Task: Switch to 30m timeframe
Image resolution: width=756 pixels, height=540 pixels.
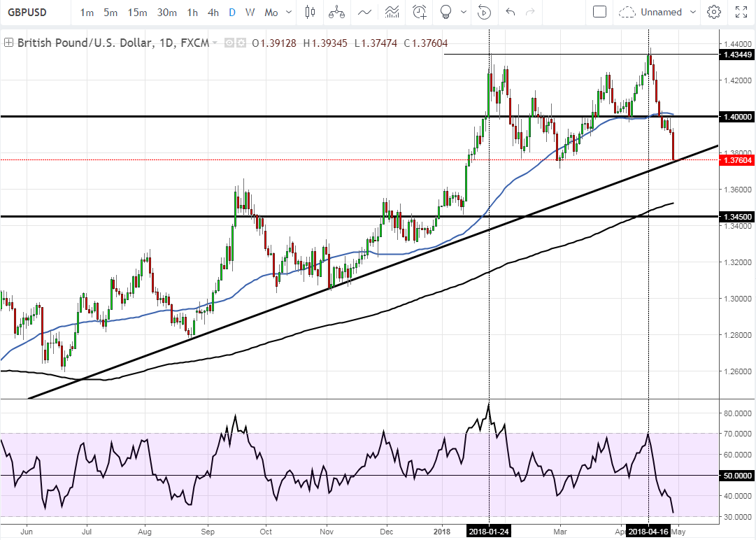Action: [167, 13]
